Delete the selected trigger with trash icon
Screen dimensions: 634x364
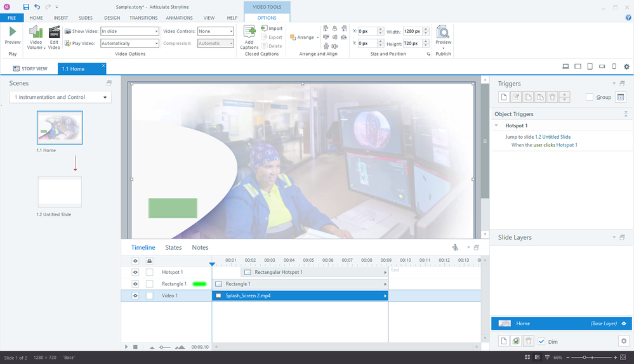click(552, 97)
